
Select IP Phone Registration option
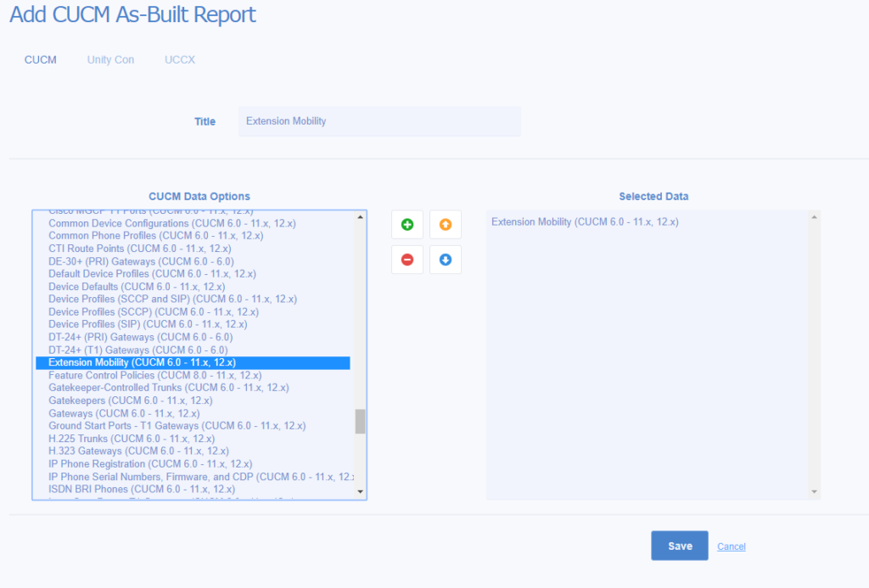(x=193, y=464)
